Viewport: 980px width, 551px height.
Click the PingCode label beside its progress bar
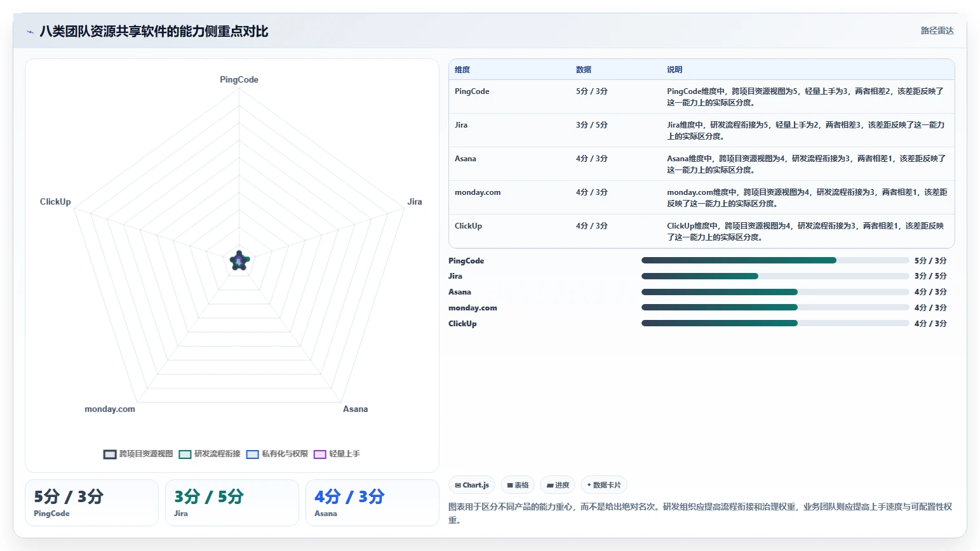click(466, 261)
